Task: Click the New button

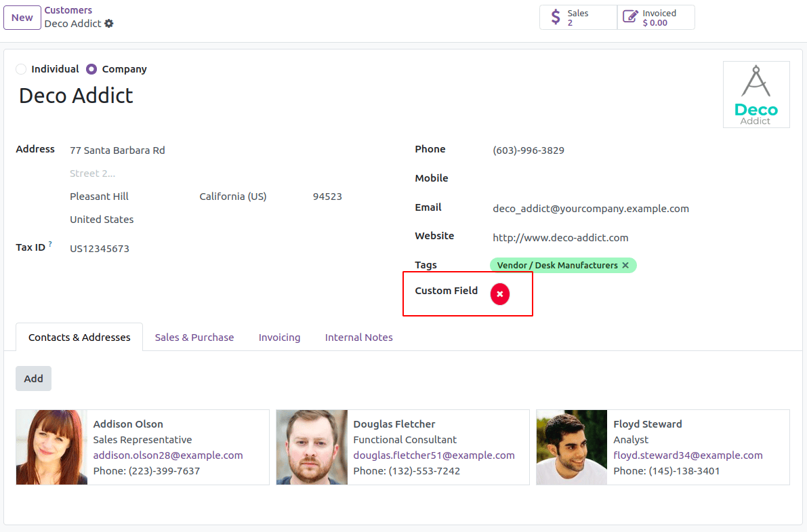Action: (22, 17)
